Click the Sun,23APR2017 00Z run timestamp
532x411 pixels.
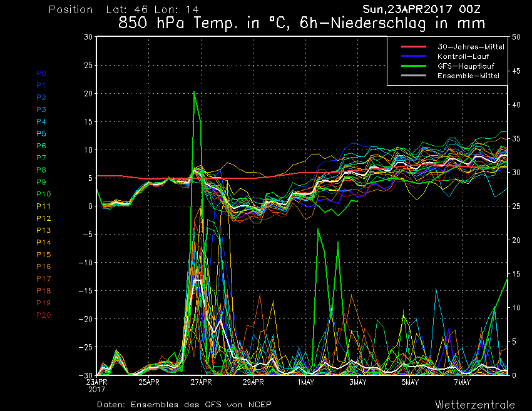click(x=421, y=9)
